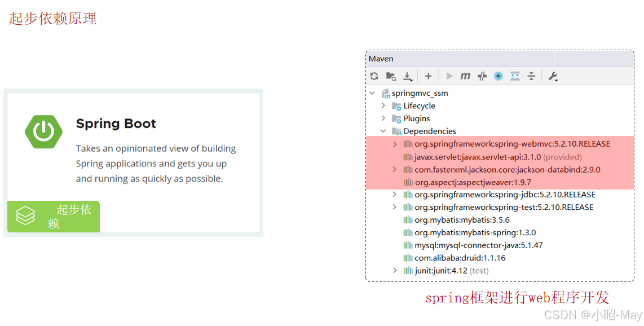Expand spring-webmvc:5.2.10.RELEASE dependency
Viewport: 644px width, 326px height.
(395, 144)
